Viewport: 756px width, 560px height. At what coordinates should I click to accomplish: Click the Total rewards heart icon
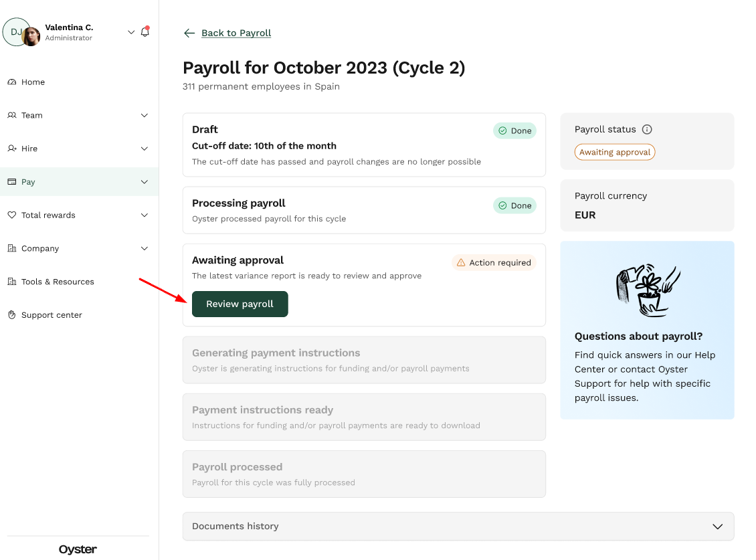pos(12,215)
